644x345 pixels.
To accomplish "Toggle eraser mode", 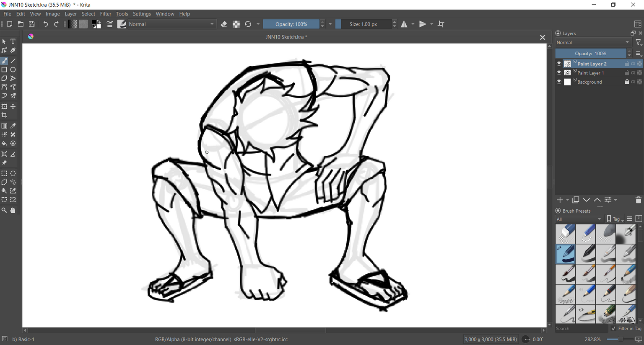I will coord(224,24).
